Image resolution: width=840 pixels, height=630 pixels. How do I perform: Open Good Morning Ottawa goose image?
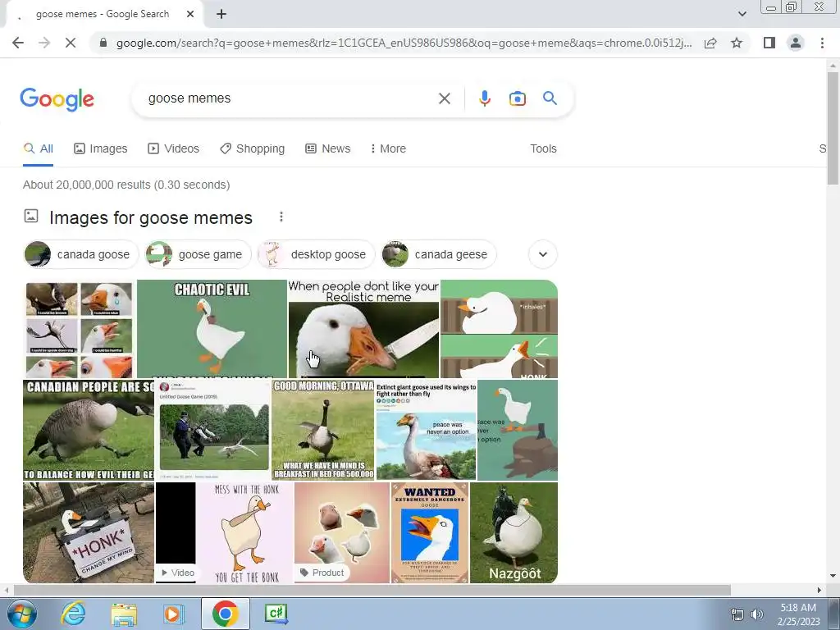click(x=323, y=430)
